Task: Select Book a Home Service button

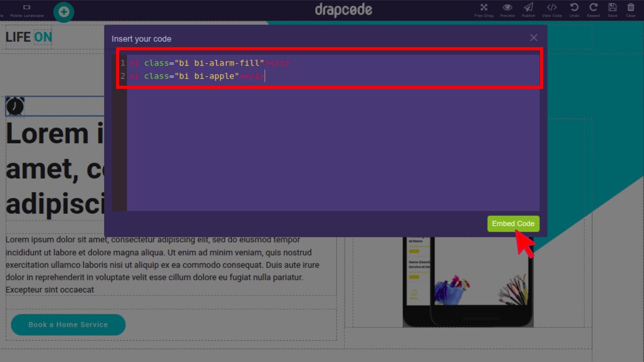Action: [68, 324]
